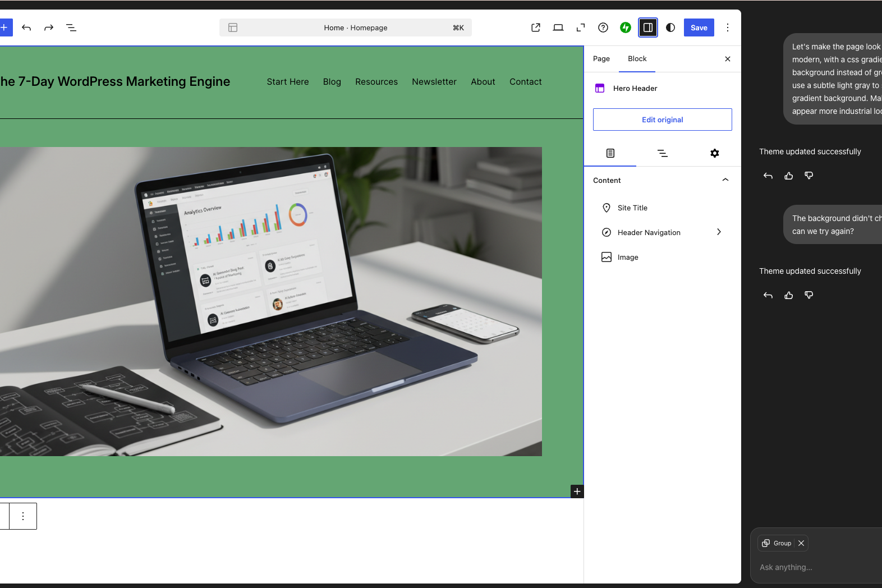Image resolution: width=882 pixels, height=588 pixels.
Task: Click the green Jetpack lightning icon
Action: click(626, 27)
